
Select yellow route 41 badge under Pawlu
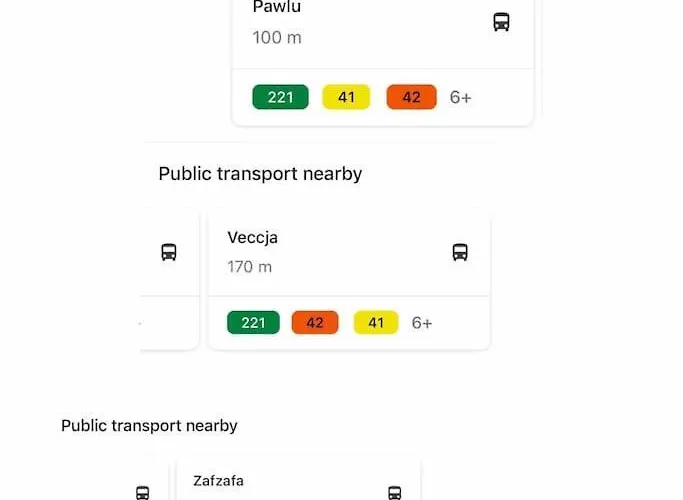(346, 97)
